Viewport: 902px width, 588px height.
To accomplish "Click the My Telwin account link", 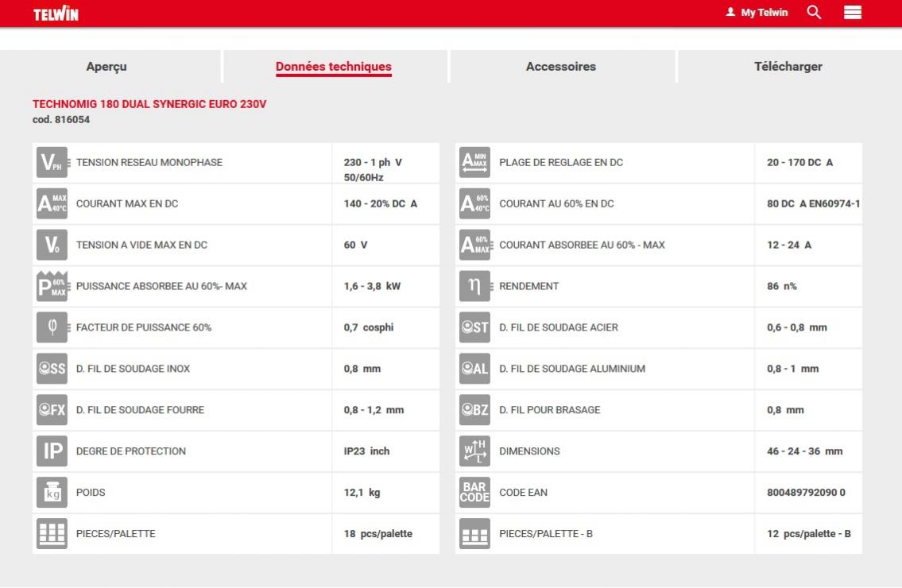I will 757,13.
